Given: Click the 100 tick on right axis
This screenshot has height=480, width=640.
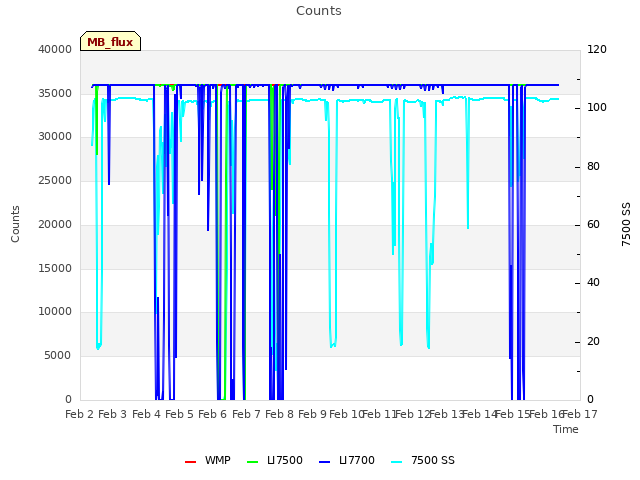Looking at the screenshot, I should click(x=597, y=108).
